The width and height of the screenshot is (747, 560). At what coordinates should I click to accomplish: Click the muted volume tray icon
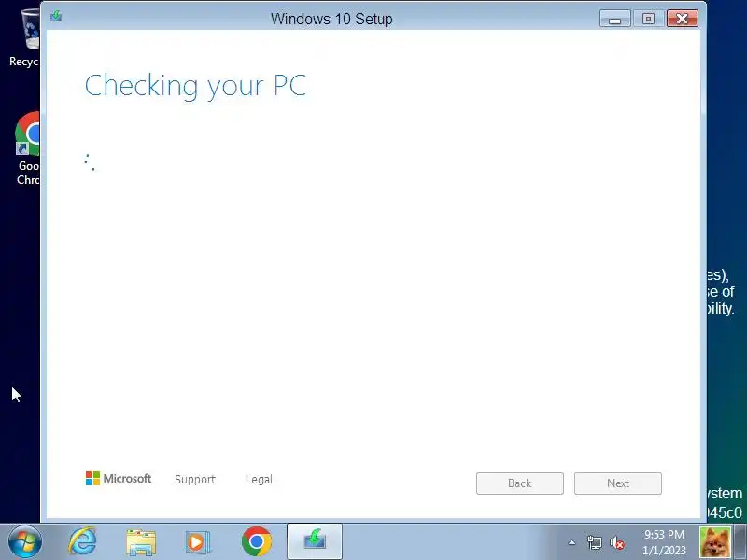pyautogui.click(x=617, y=542)
